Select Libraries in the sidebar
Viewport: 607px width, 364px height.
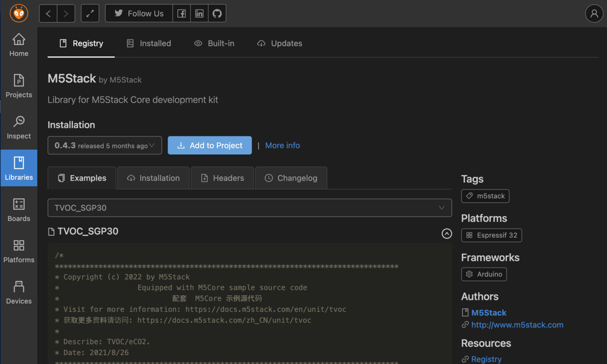tap(19, 168)
